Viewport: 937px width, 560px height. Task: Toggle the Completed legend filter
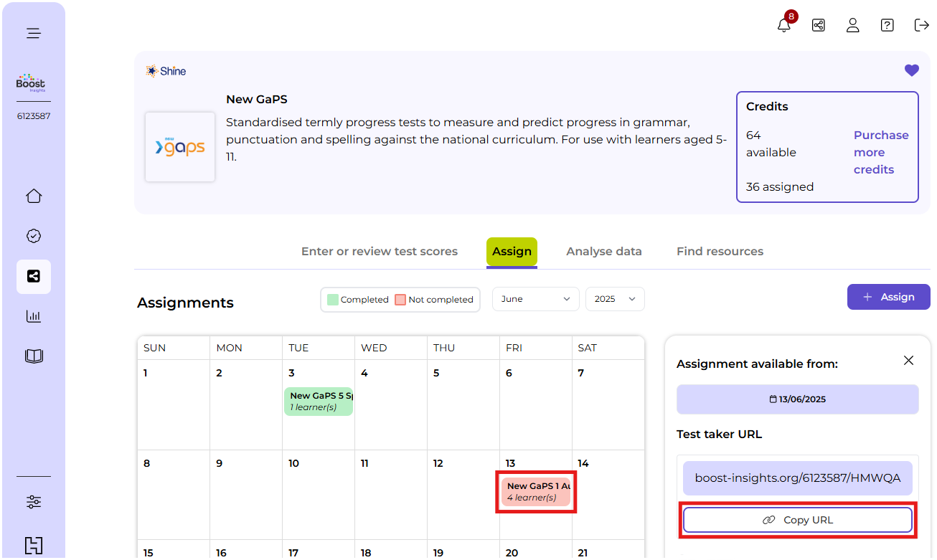click(x=358, y=300)
